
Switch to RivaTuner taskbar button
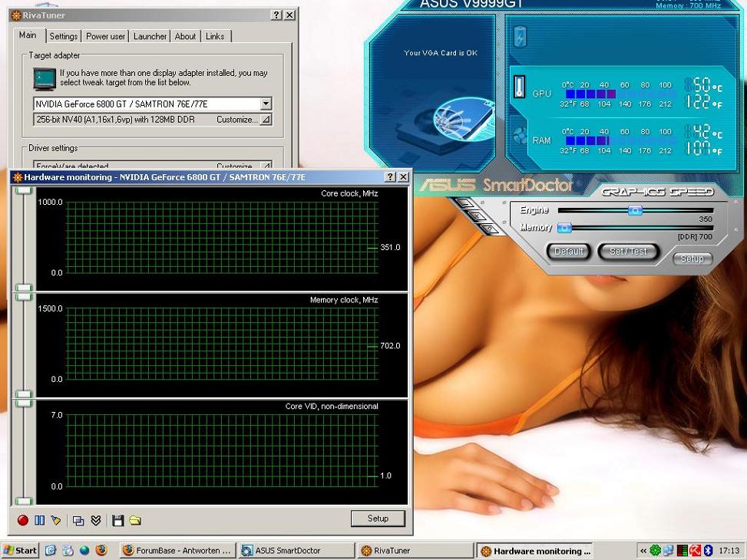click(x=415, y=551)
